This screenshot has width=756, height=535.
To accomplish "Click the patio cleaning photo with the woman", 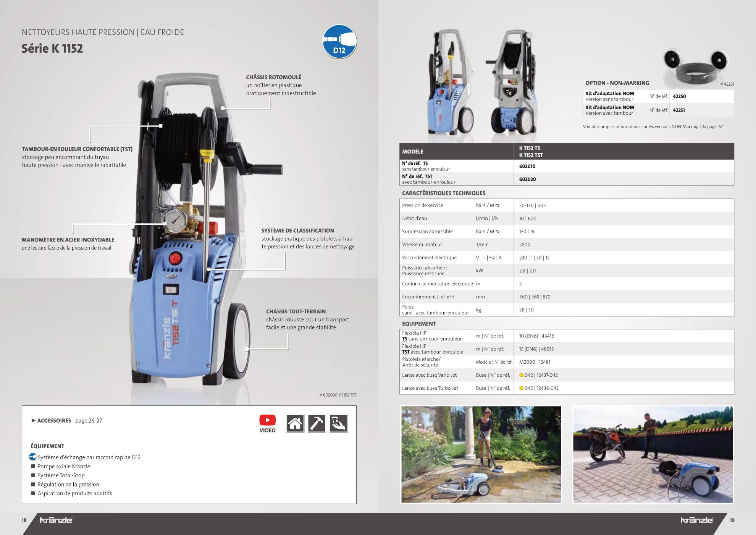I will [481, 454].
